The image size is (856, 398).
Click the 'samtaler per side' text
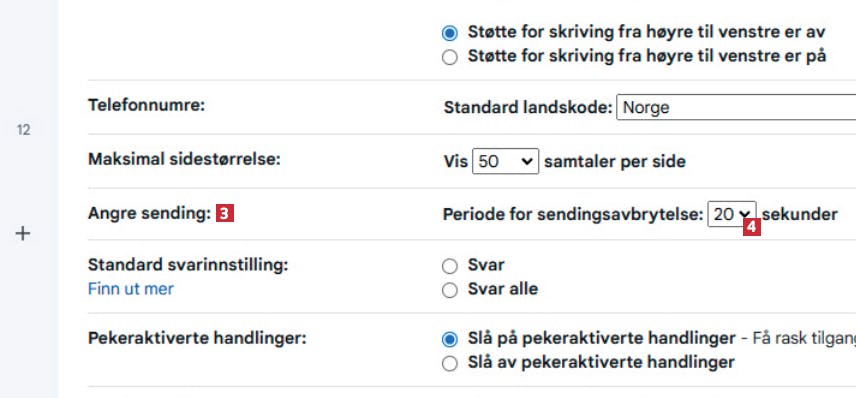pyautogui.click(x=615, y=162)
